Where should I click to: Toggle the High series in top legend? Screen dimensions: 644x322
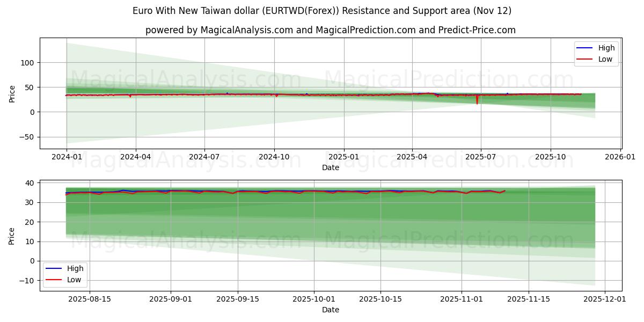[602, 48]
